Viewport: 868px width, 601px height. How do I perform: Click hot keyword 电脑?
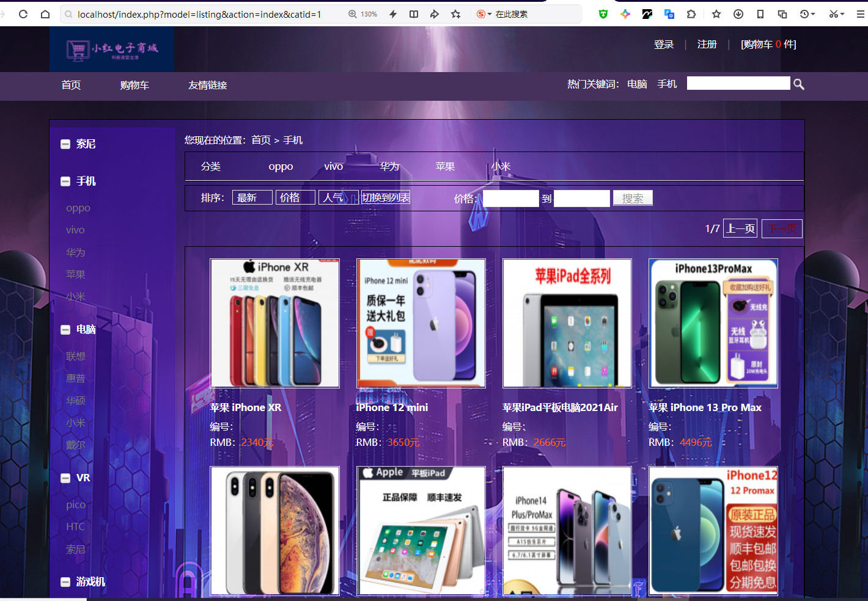pyautogui.click(x=637, y=84)
